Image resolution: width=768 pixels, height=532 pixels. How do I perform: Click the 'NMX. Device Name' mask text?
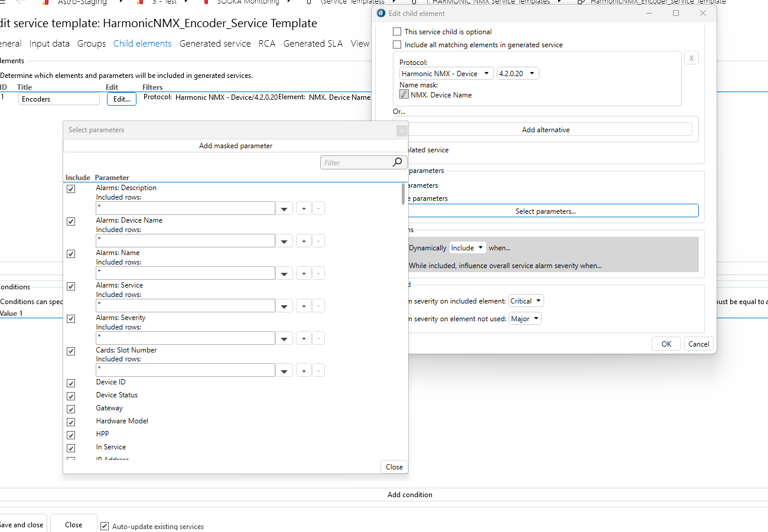441,95
